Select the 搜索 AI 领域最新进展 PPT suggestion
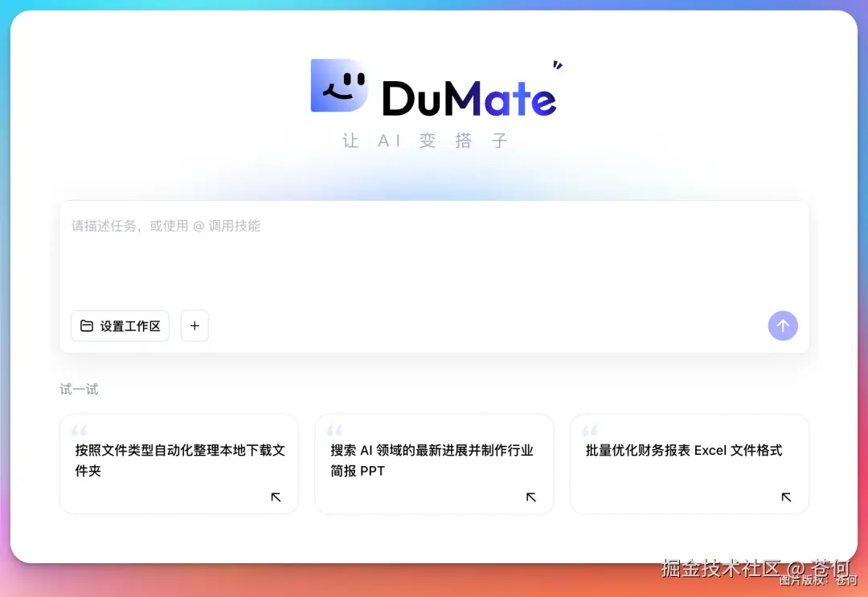Viewport: 868px width, 597px height. pyautogui.click(x=434, y=462)
